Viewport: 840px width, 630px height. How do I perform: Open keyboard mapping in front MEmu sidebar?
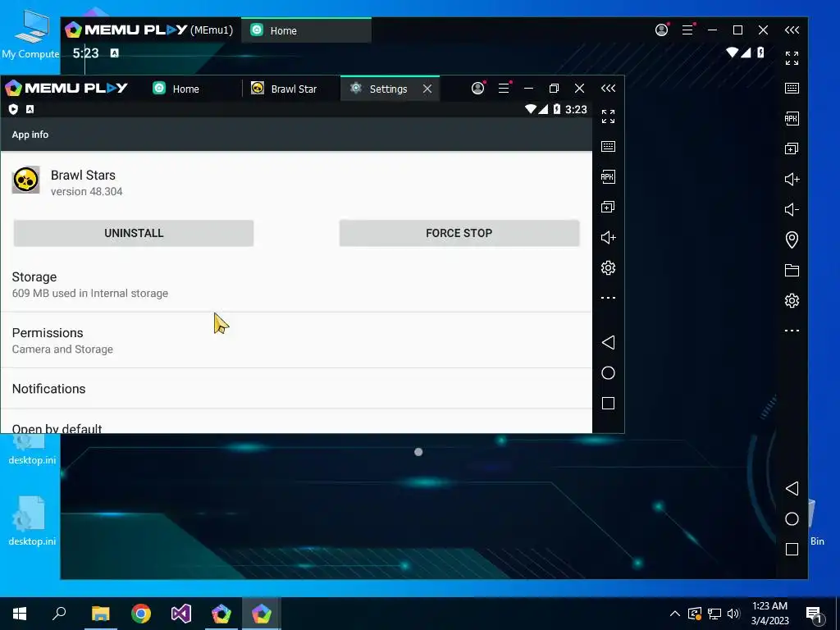[x=608, y=146]
